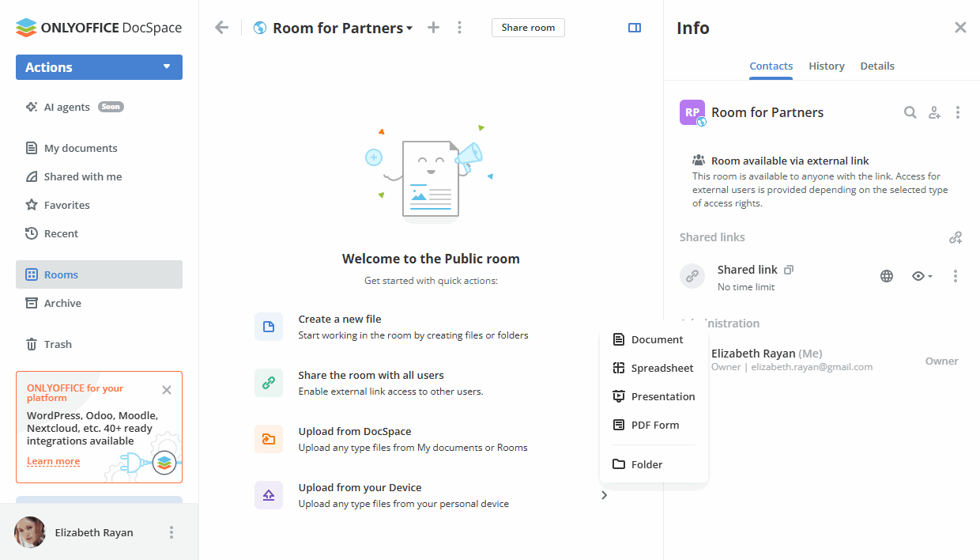Open Elizabeth Rayan profile options menu

(x=171, y=532)
